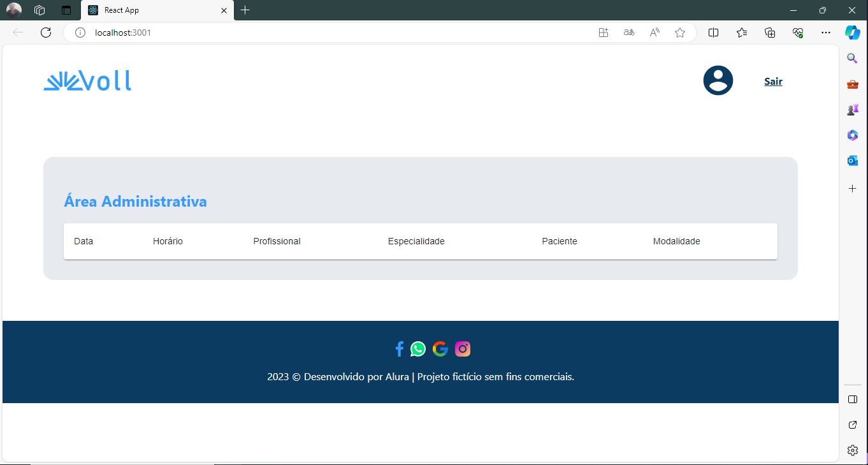This screenshot has height=465, width=868.
Task: Go back with the browser back arrow
Action: [x=18, y=33]
